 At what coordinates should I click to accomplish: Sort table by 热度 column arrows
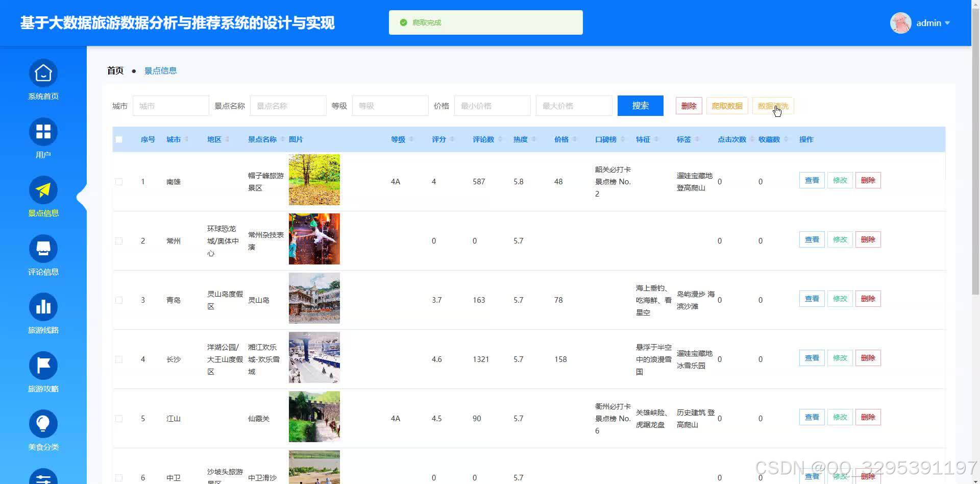(534, 139)
